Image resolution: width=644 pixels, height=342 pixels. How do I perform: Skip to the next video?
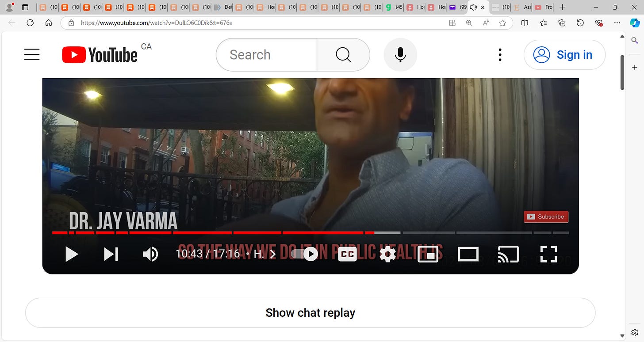[111, 254]
